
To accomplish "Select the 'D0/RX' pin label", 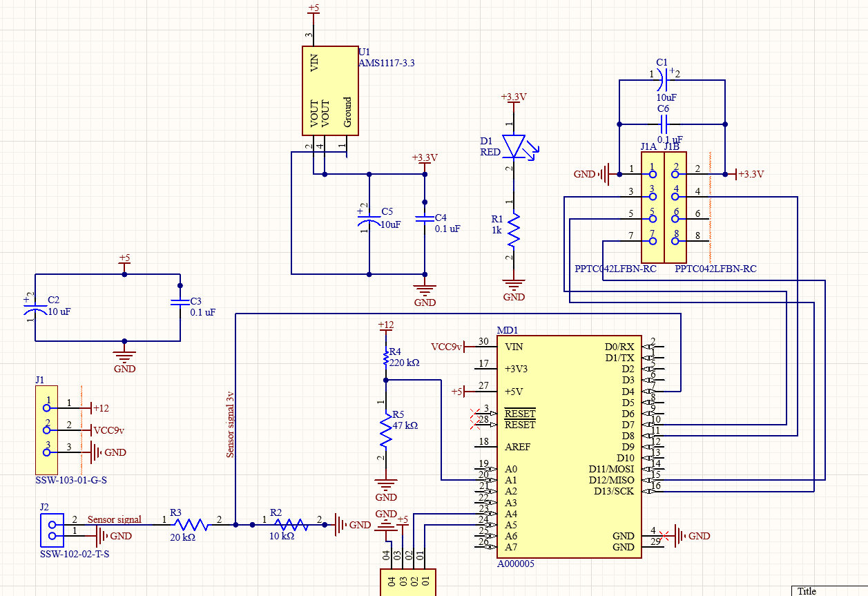I will point(619,347).
